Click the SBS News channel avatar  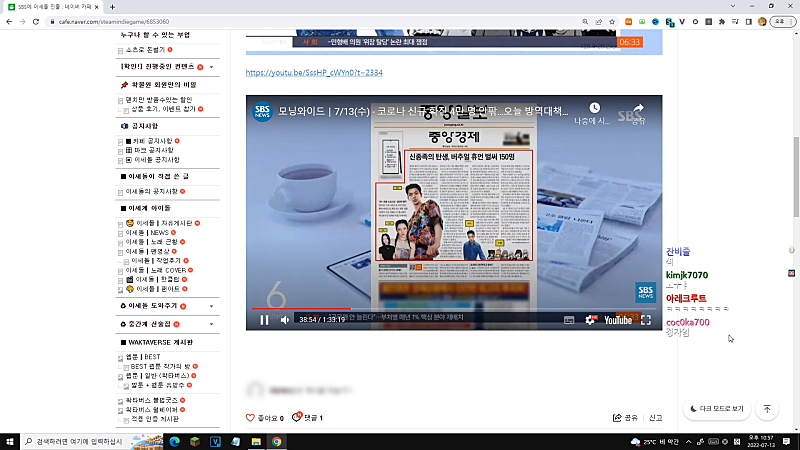[262, 111]
